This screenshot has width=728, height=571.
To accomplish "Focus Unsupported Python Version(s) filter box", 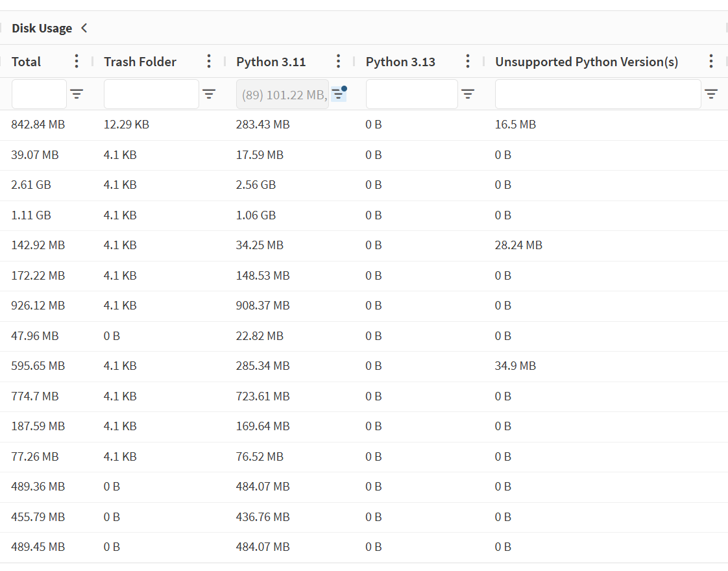I will [x=598, y=94].
